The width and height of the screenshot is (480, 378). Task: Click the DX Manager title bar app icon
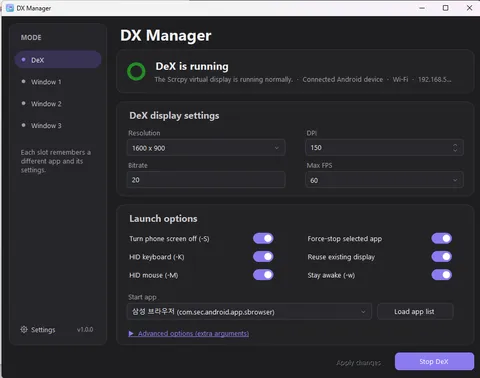(x=10, y=8)
